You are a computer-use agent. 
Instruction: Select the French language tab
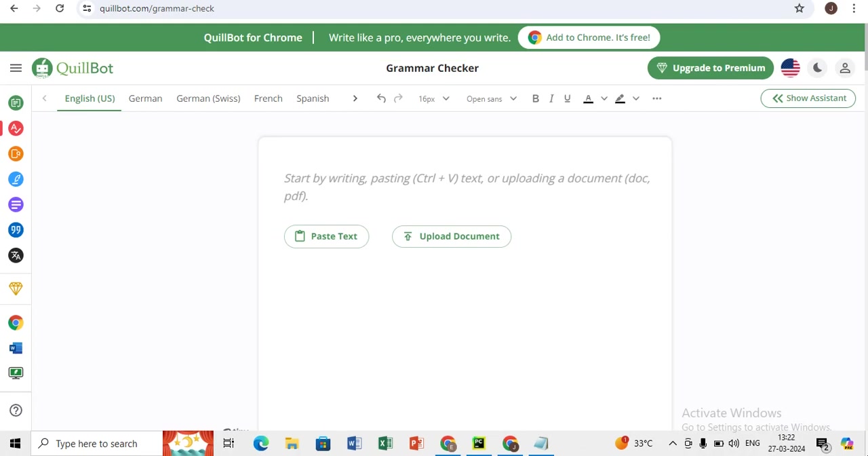pos(269,98)
